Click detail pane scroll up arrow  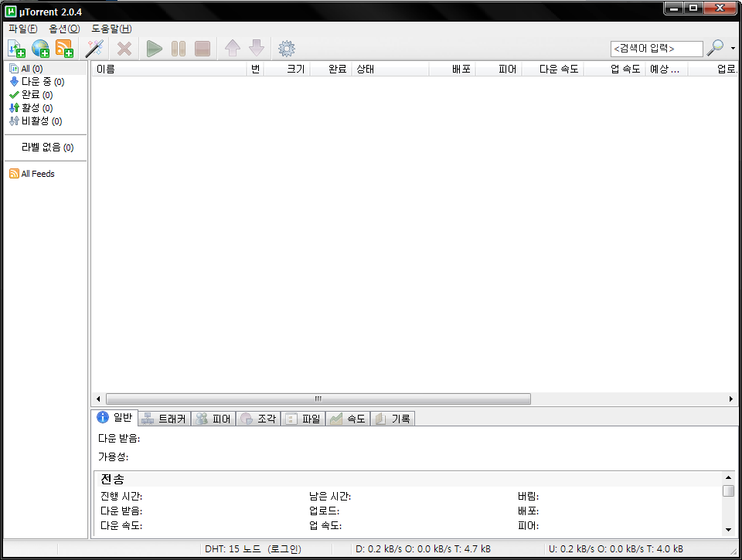click(728, 477)
